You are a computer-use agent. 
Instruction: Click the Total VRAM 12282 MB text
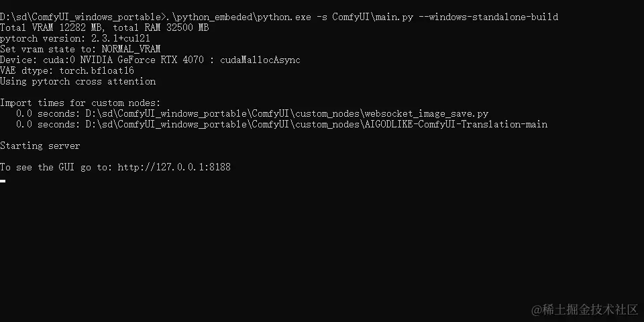click(52, 28)
